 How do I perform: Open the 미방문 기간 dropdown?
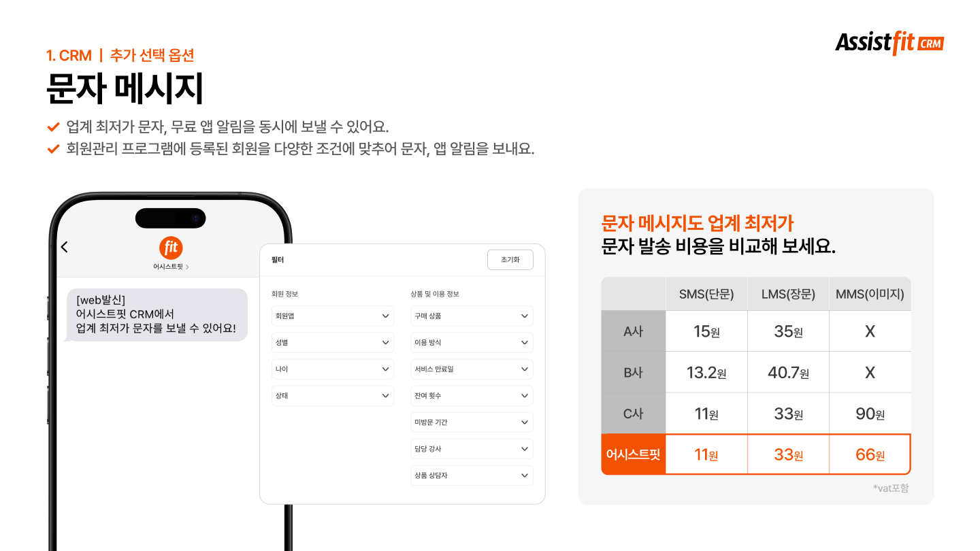click(x=471, y=422)
